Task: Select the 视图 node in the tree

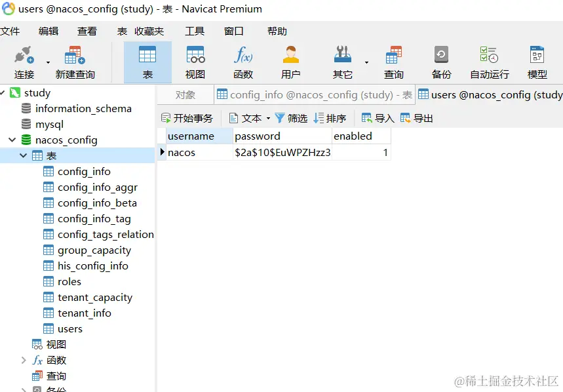Action: 56,345
